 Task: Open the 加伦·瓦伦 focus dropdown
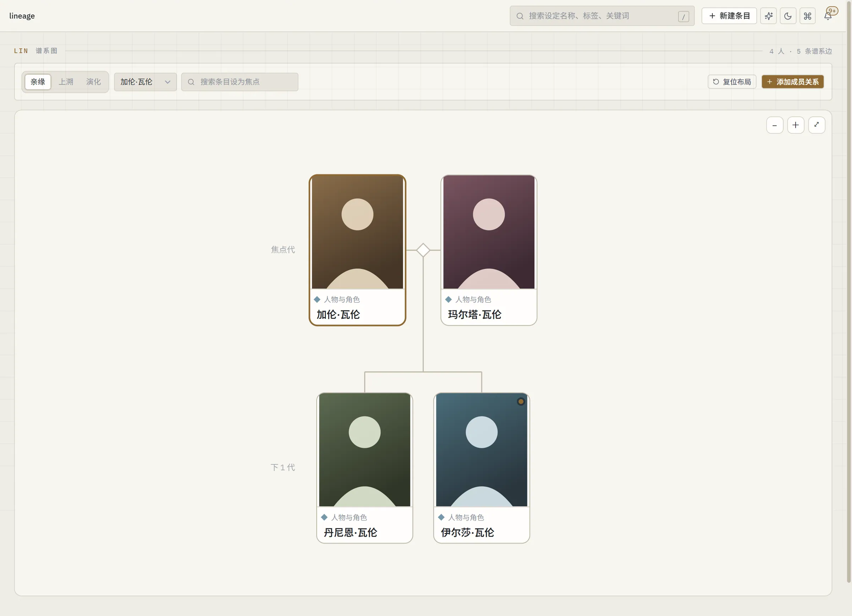click(x=146, y=82)
